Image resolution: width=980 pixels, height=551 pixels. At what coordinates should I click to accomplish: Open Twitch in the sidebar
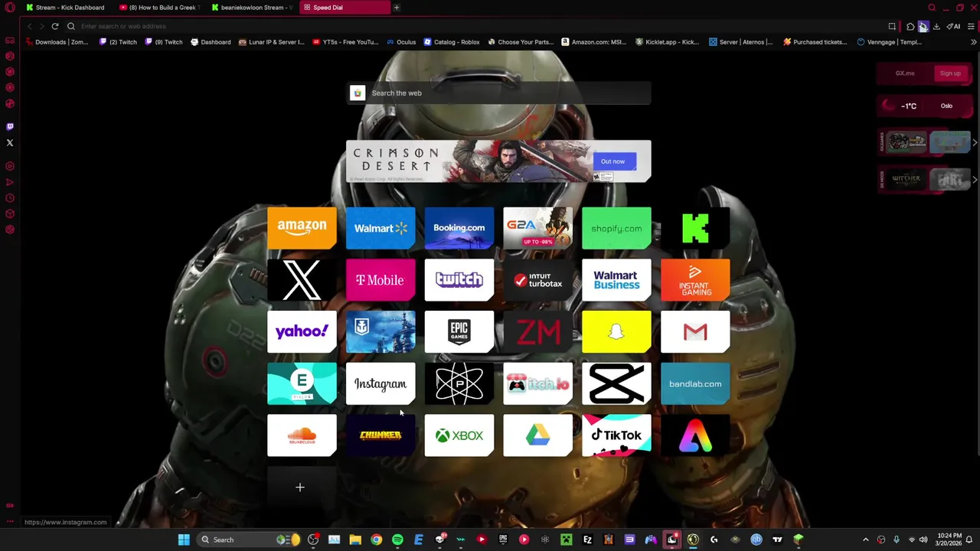click(10, 127)
